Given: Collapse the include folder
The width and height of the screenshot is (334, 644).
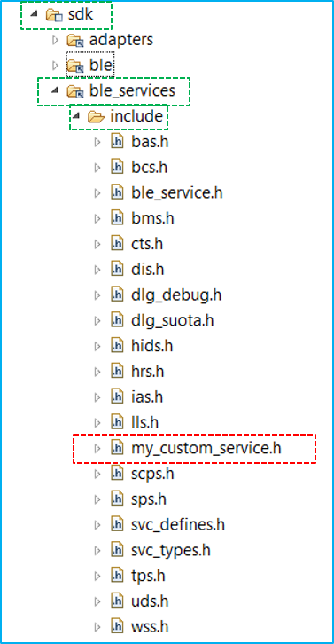Looking at the screenshot, I should coord(75,116).
